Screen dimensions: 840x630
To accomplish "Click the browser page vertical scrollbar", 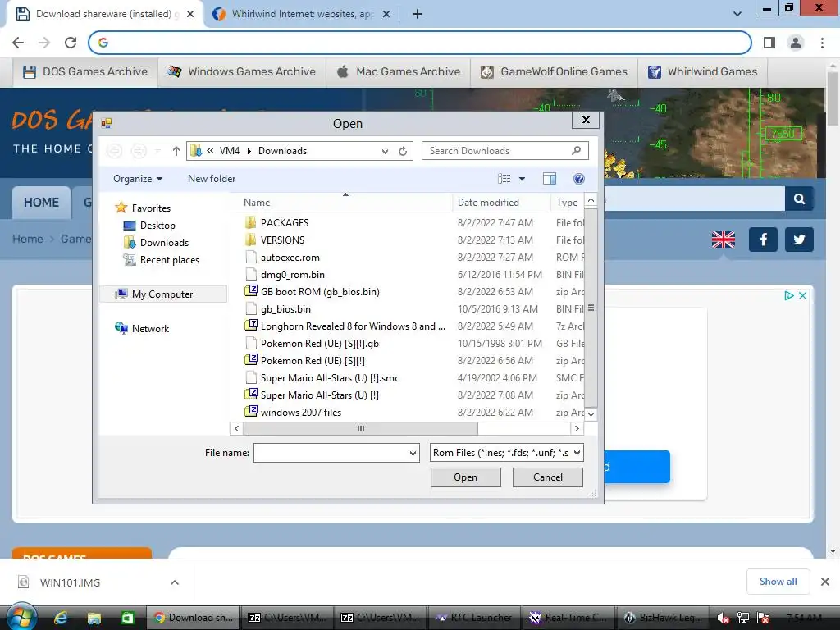I will pos(833,99).
